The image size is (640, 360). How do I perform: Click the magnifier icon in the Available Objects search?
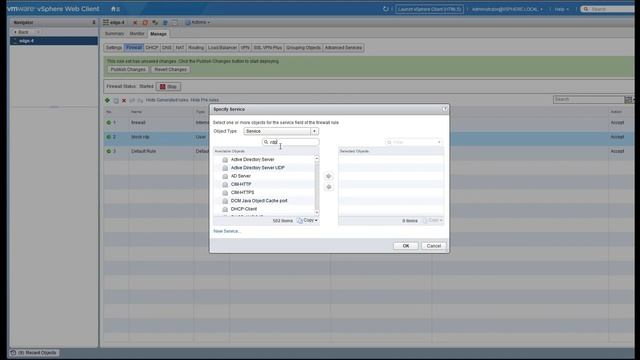pos(266,142)
